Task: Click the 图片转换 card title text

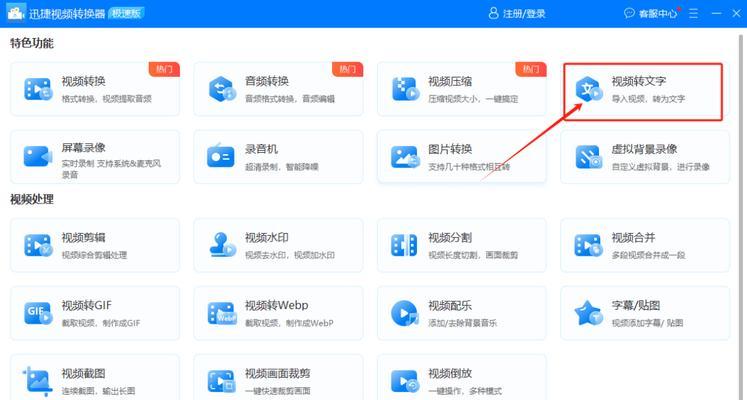Action: point(450,149)
